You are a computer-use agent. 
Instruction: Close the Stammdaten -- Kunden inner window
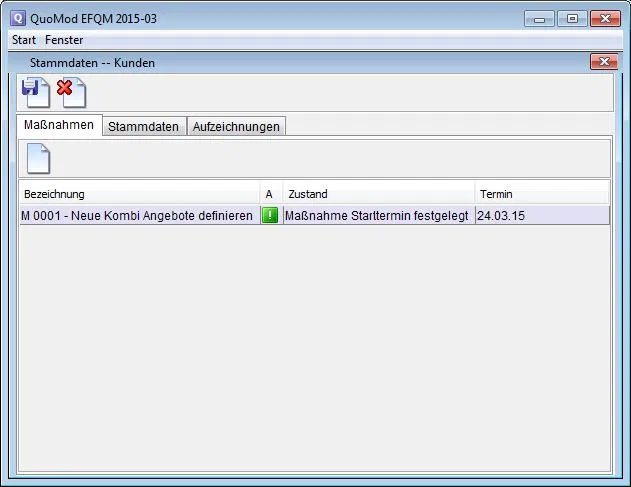pos(603,62)
